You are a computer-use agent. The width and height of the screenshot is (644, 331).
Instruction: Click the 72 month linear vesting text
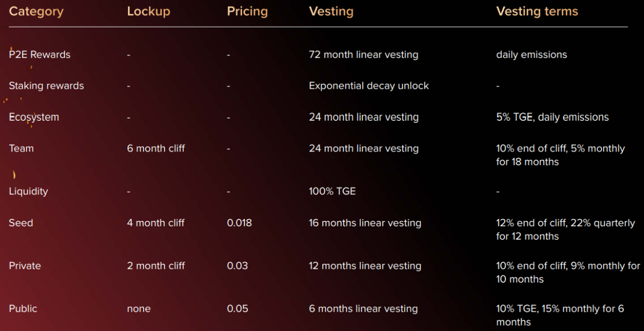[363, 54]
